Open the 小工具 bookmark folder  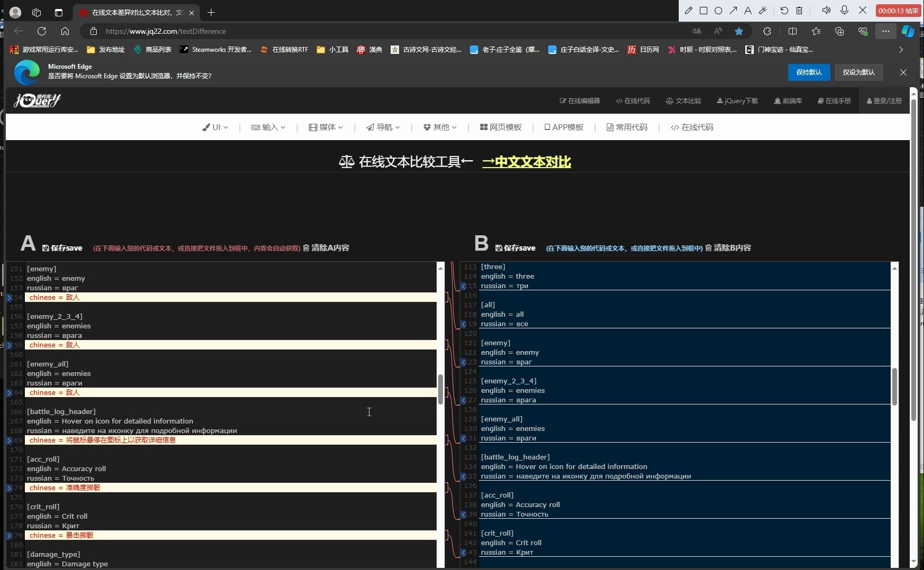(x=332, y=50)
